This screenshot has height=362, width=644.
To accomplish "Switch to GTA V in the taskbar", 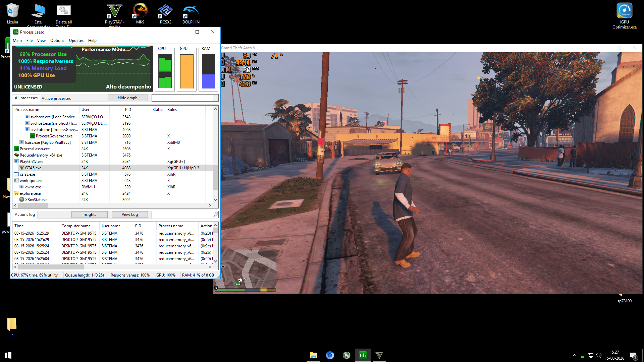I will 379,355.
